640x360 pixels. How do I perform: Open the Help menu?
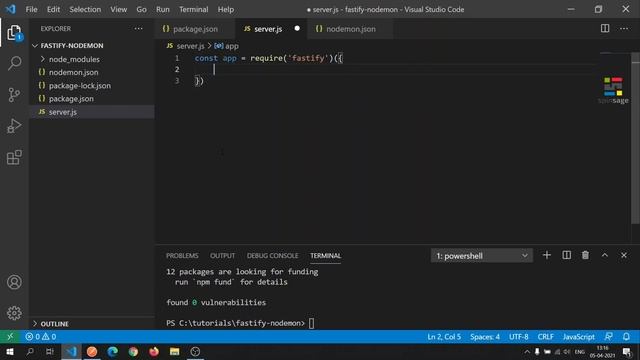226,9
